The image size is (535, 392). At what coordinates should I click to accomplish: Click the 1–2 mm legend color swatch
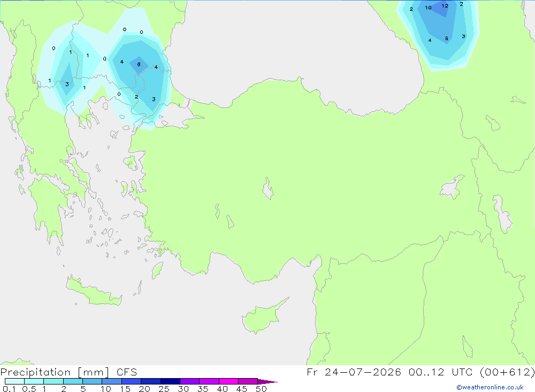[x=53, y=381]
